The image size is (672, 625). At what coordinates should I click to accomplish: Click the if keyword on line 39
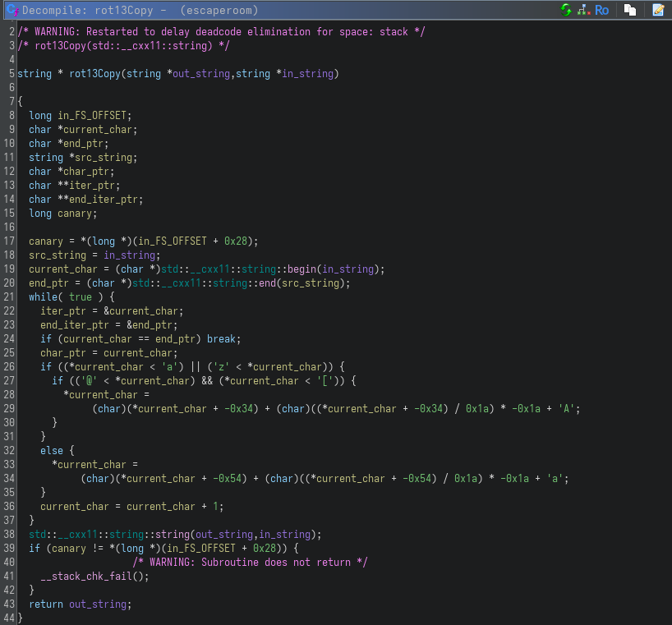pos(35,549)
